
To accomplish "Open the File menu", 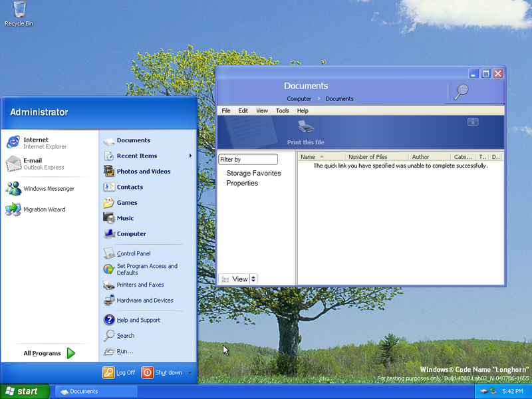I will (226, 111).
